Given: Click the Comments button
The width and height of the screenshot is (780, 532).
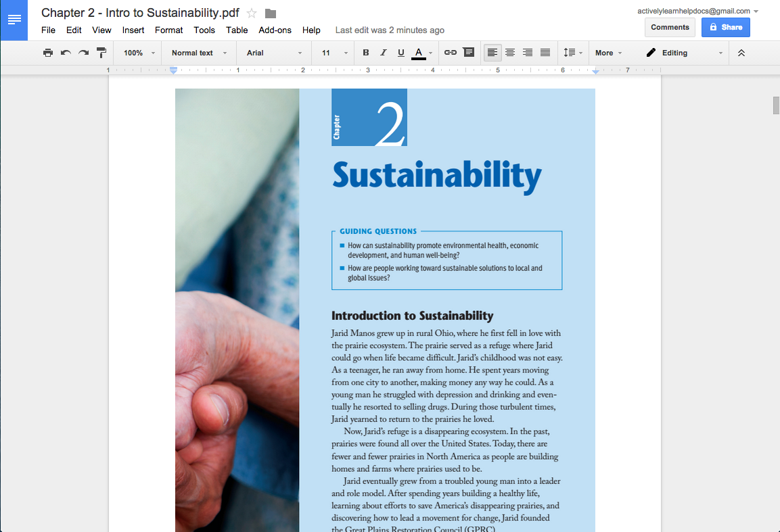Looking at the screenshot, I should coord(670,27).
